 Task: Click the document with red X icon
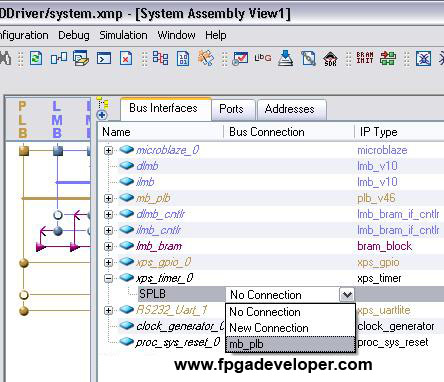click(x=126, y=59)
